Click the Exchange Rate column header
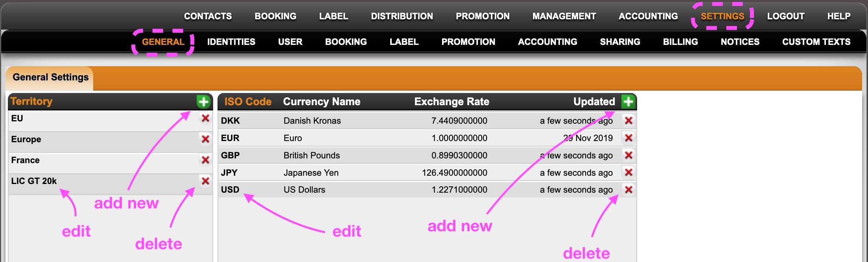 click(x=452, y=102)
